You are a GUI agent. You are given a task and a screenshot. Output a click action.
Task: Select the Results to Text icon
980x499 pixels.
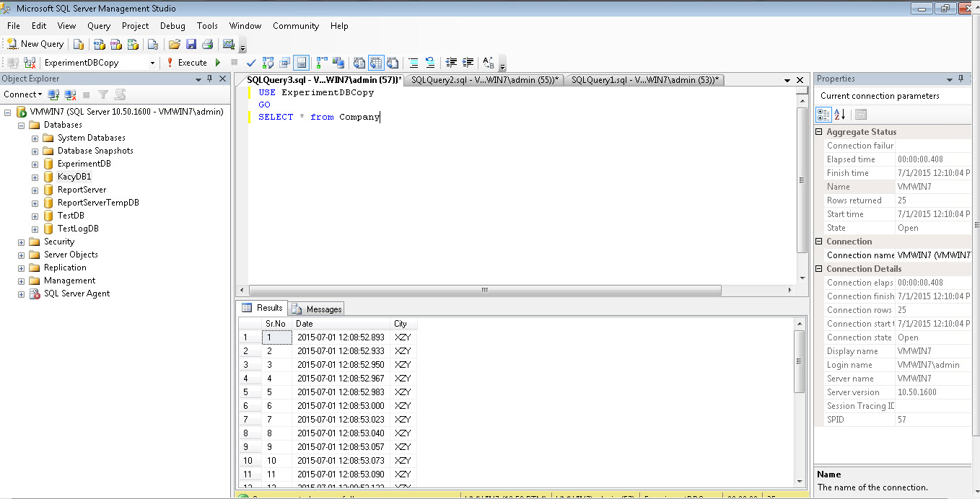359,63
